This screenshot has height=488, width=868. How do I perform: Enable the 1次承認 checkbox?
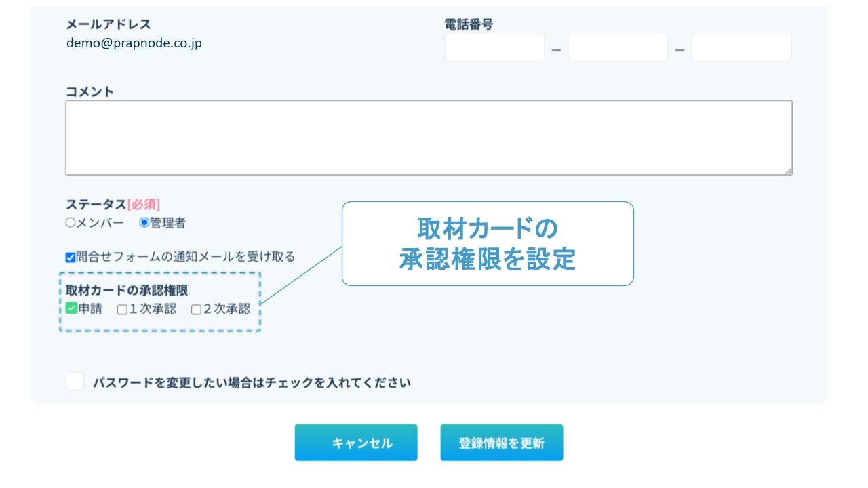coord(122,310)
